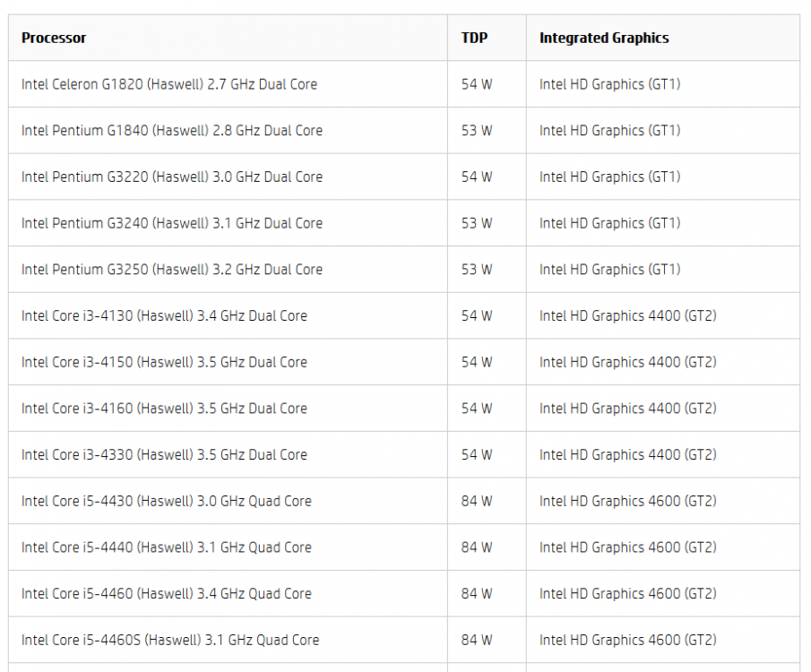Screen dimensions: 811x672
Task: Click the graphics cell for Core i3-4330
Action: pyautogui.click(x=627, y=455)
